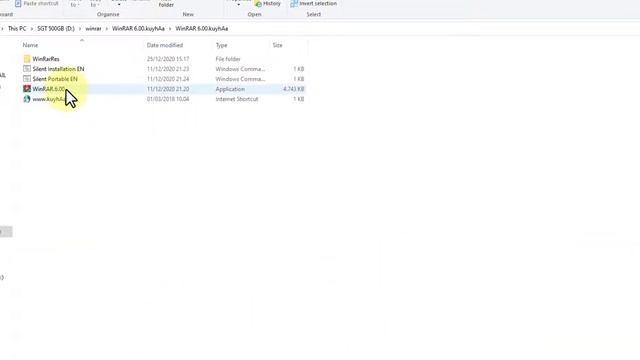
Task: Click the Application type cell
Action: pos(230,89)
